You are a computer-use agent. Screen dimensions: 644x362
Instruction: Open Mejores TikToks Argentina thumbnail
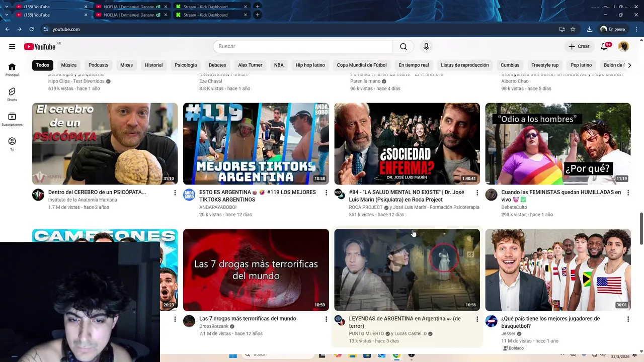[x=256, y=144]
